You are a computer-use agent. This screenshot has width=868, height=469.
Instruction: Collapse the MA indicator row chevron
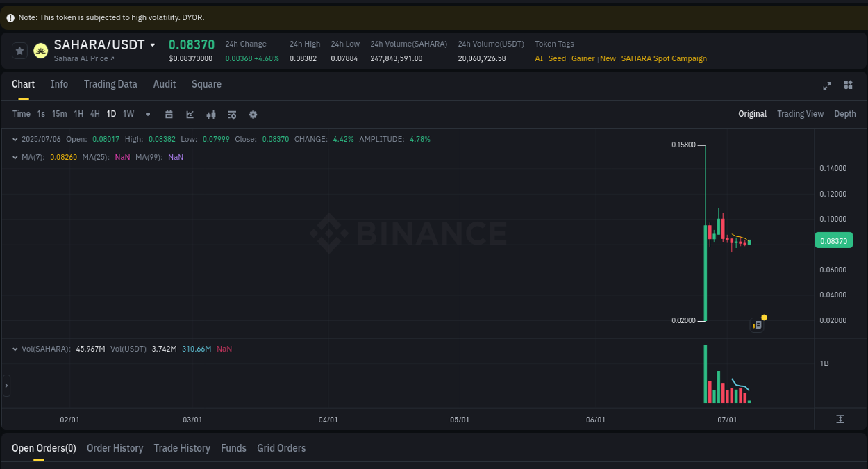tap(15, 157)
